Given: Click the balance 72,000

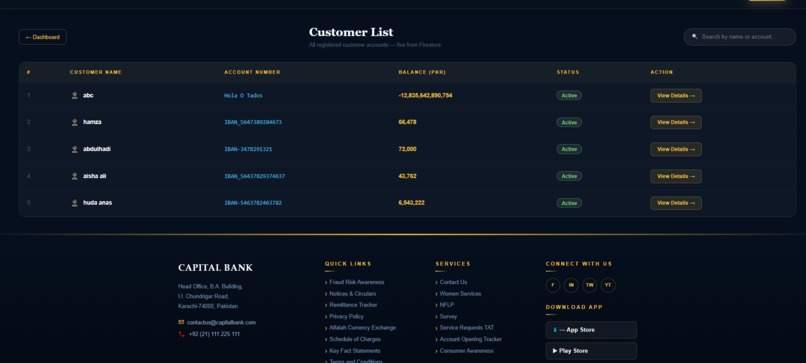Looking at the screenshot, I should (408, 149).
